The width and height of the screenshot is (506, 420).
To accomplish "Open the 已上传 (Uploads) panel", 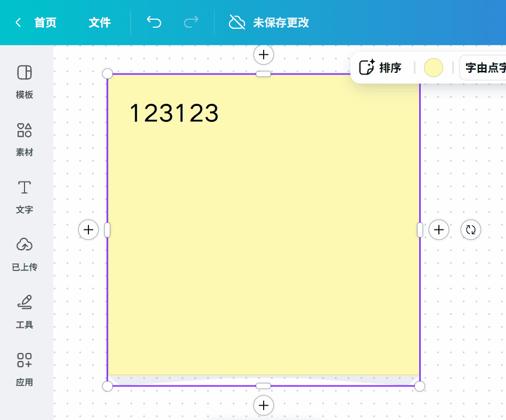I will (23, 254).
